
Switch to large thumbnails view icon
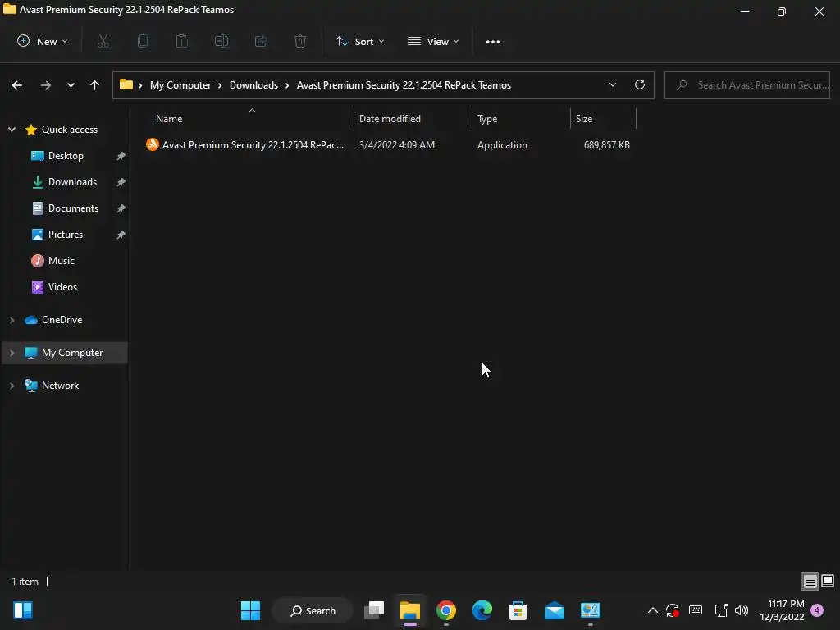click(x=828, y=582)
